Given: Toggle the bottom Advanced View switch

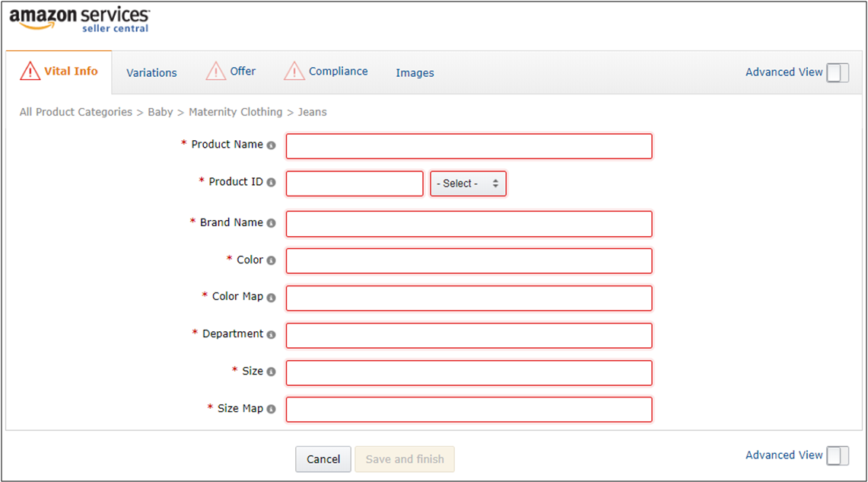Looking at the screenshot, I should pyautogui.click(x=838, y=455).
